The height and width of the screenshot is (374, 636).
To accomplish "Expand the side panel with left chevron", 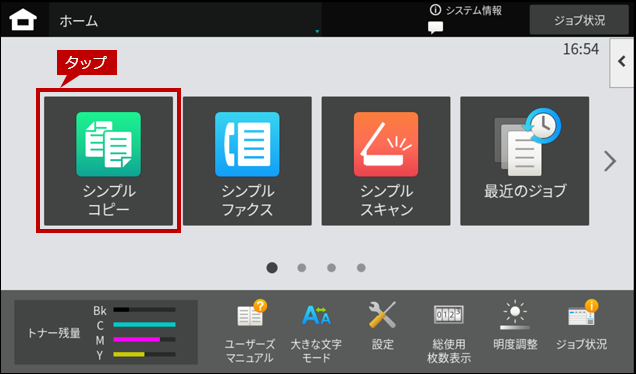I will pyautogui.click(x=621, y=62).
